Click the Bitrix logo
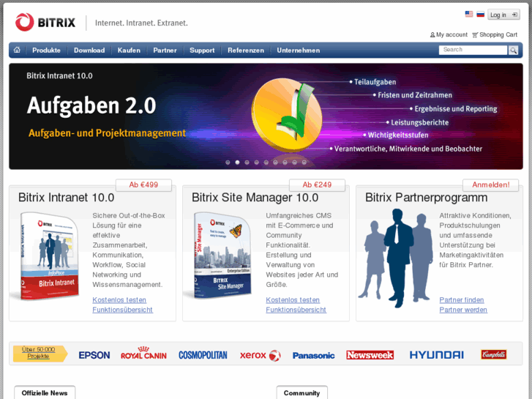 click(45, 23)
